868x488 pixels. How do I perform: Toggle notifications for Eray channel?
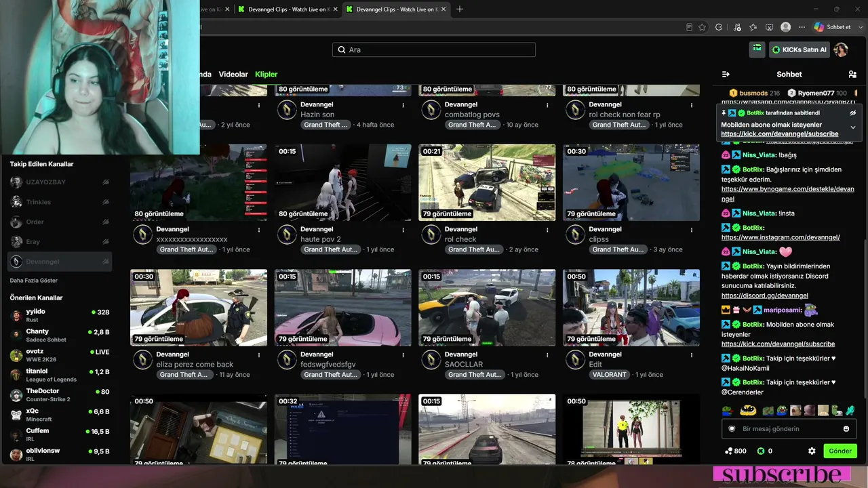point(105,242)
